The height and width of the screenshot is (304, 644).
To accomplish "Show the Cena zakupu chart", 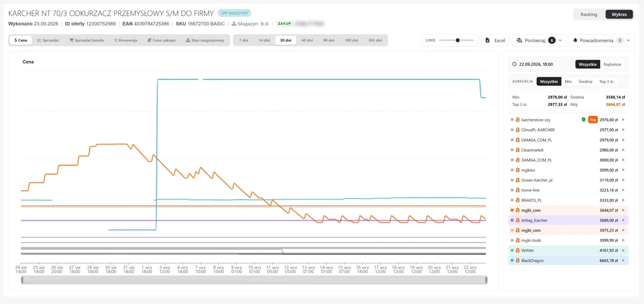I will (x=161, y=40).
